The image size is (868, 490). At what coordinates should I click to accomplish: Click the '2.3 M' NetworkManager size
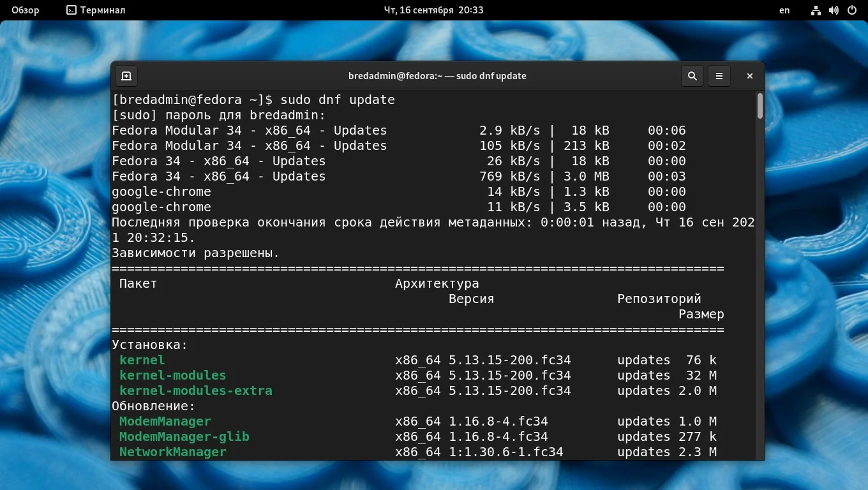click(x=698, y=452)
